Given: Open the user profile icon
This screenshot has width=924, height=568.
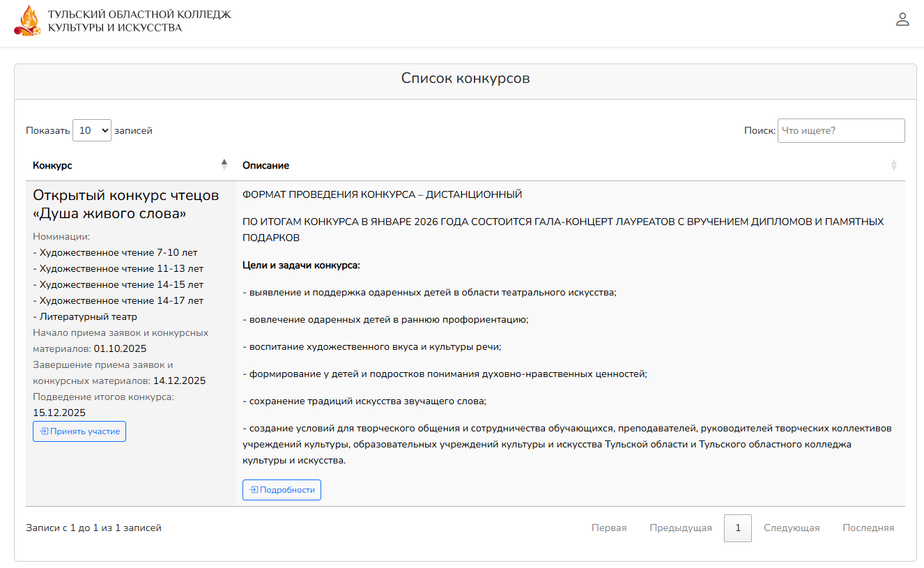Looking at the screenshot, I should pos(902,20).
